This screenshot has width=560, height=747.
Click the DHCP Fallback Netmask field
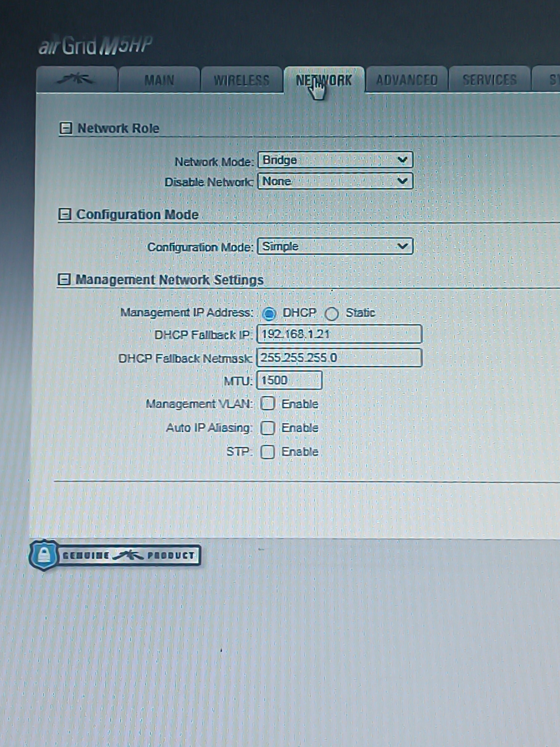(339, 358)
